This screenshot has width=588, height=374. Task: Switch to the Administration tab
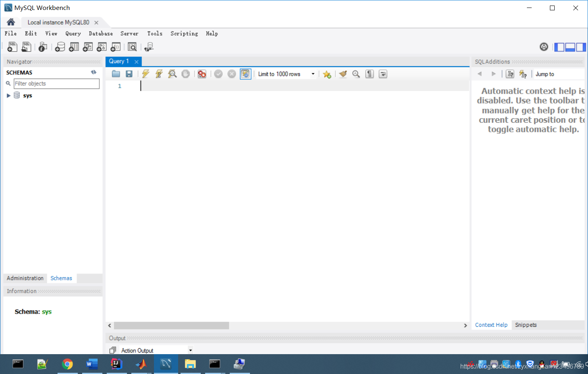point(25,278)
